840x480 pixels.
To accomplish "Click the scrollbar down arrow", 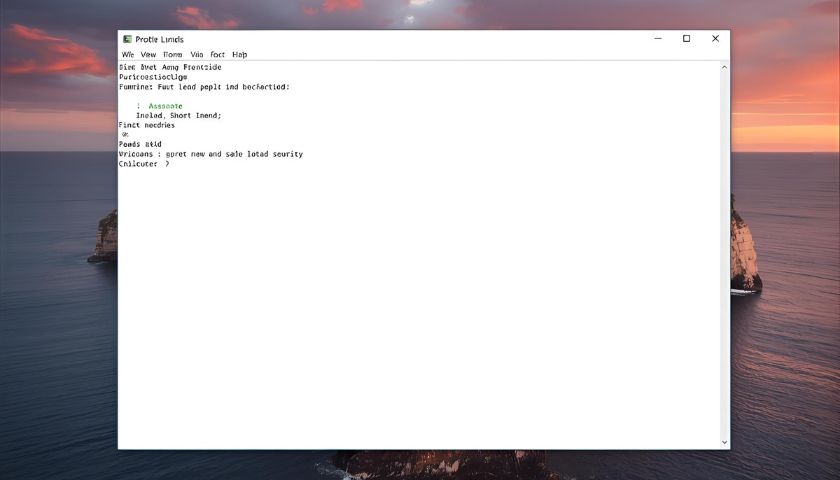I will (724, 442).
